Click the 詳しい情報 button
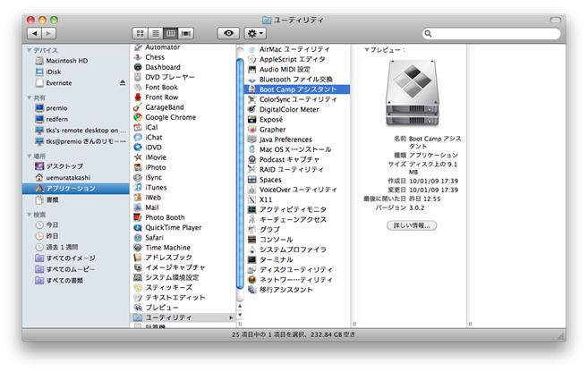The width and height of the screenshot is (588, 372). 412,225
